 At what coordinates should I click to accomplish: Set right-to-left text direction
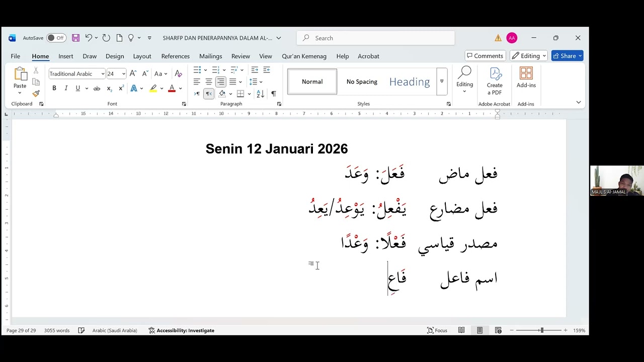click(209, 94)
